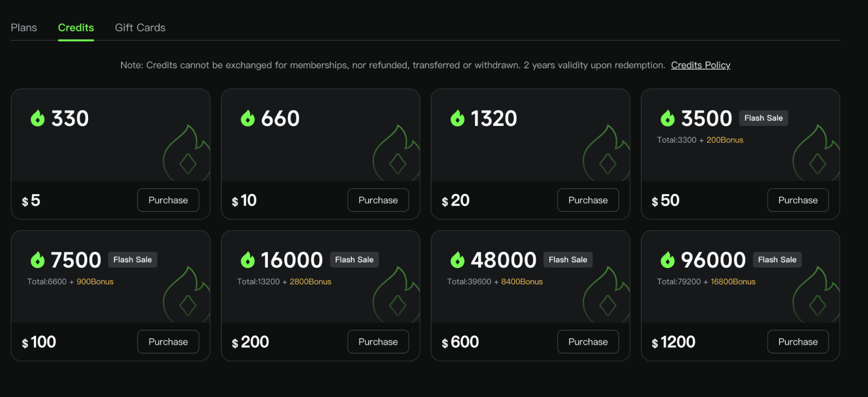Open the Plans tab
Image resolution: width=868 pixels, height=397 pixels.
(x=24, y=28)
